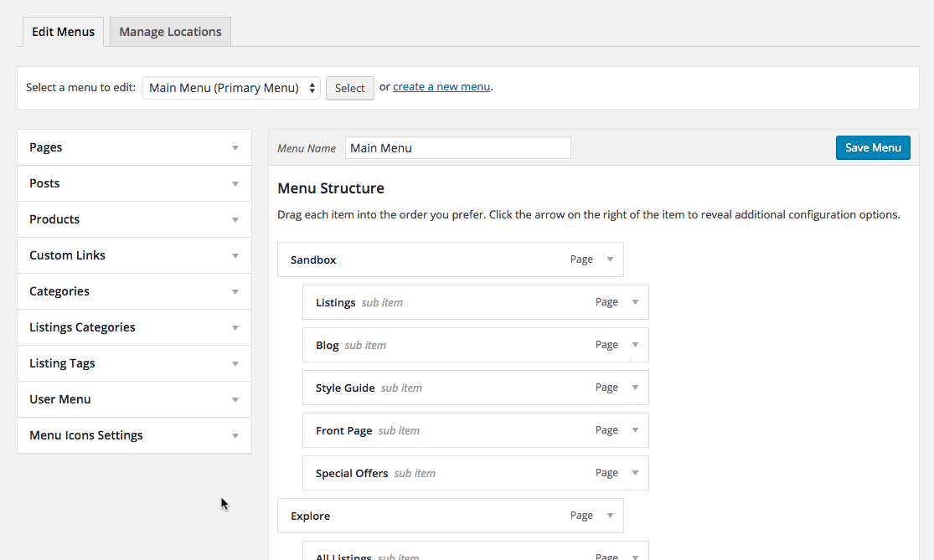Expand the All Listings sub item arrow
Image resolution: width=934 pixels, height=560 pixels.
click(635, 556)
